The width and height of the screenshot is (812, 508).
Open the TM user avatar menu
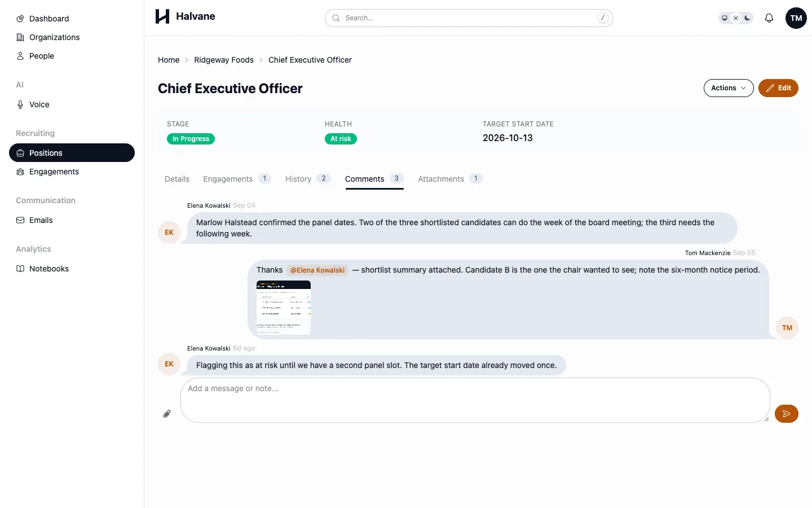click(796, 18)
